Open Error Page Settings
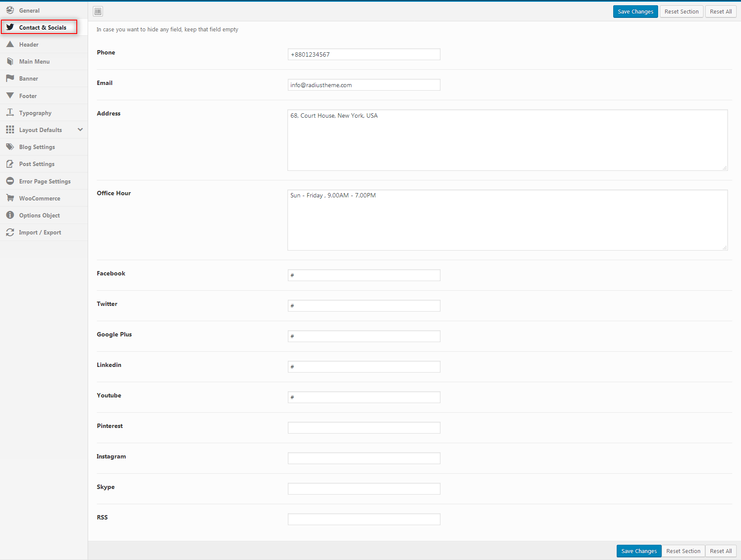Image resolution: width=741 pixels, height=560 pixels. pos(44,181)
